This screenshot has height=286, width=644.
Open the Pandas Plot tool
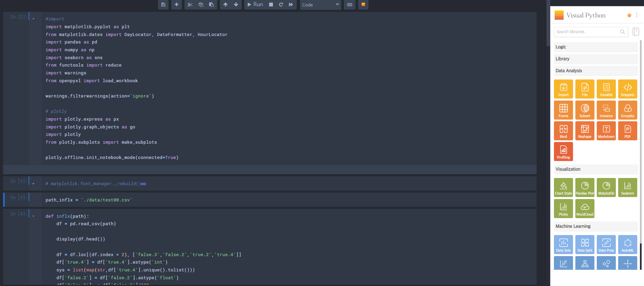(585, 187)
